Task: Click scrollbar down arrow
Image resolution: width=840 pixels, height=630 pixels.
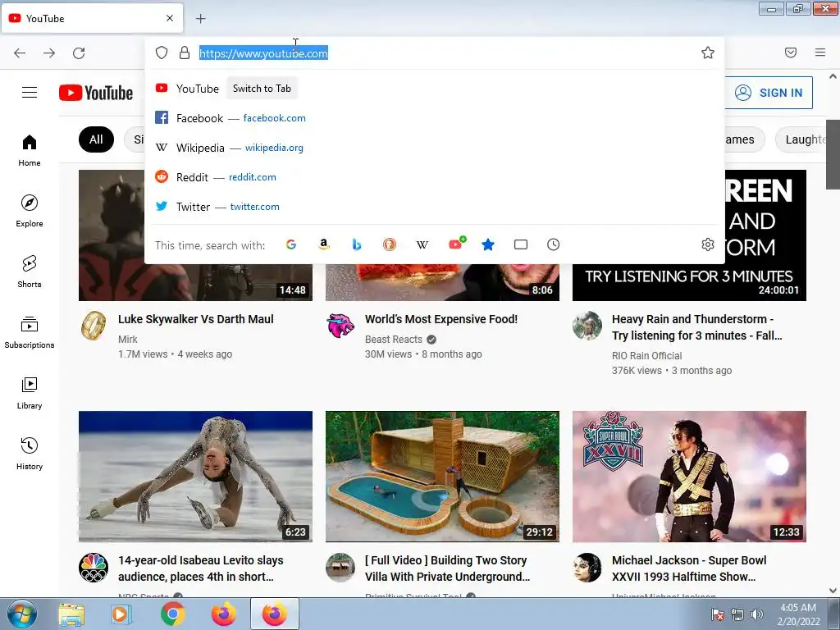Action: (x=833, y=591)
